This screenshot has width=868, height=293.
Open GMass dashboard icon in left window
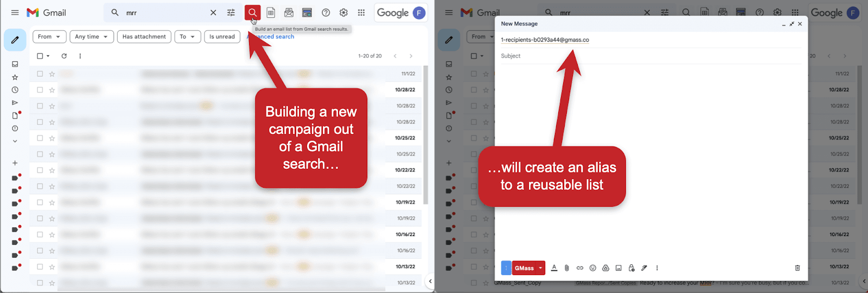click(x=307, y=12)
